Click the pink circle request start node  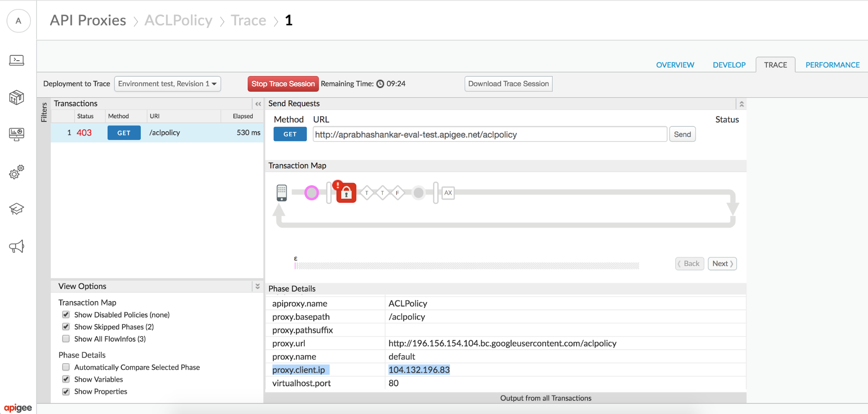[x=311, y=193]
